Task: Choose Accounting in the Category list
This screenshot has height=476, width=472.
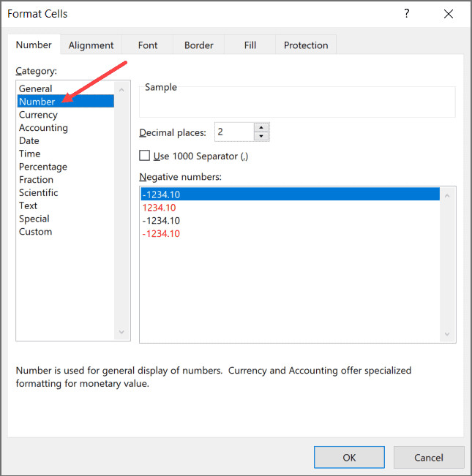Action: [x=43, y=128]
